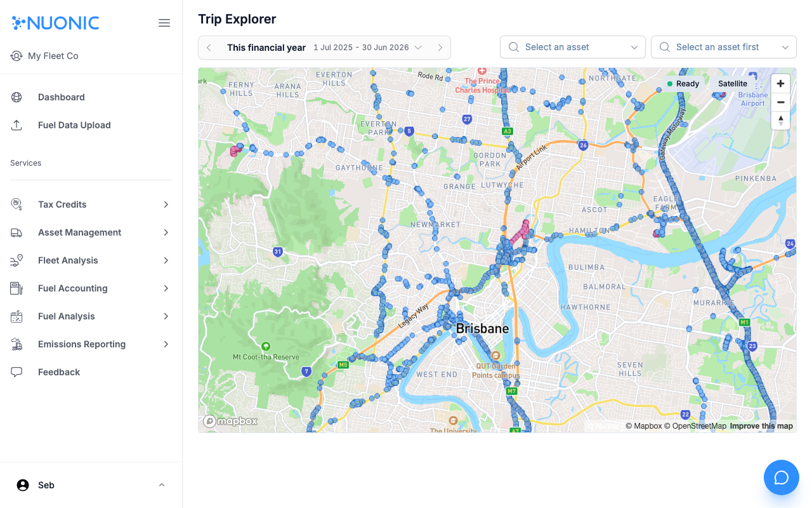Select Fleet Analysis menu item
The image size is (812, 508).
point(91,260)
